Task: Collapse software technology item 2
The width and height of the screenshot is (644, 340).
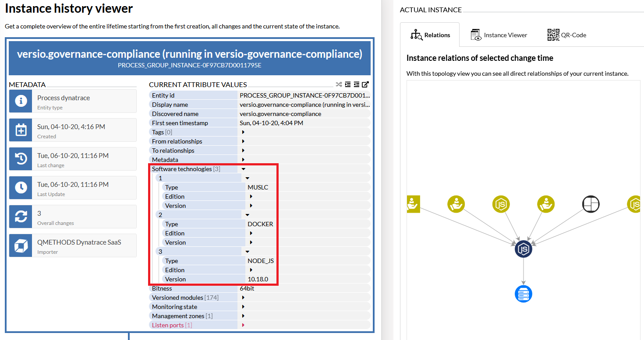Action: coord(247,215)
